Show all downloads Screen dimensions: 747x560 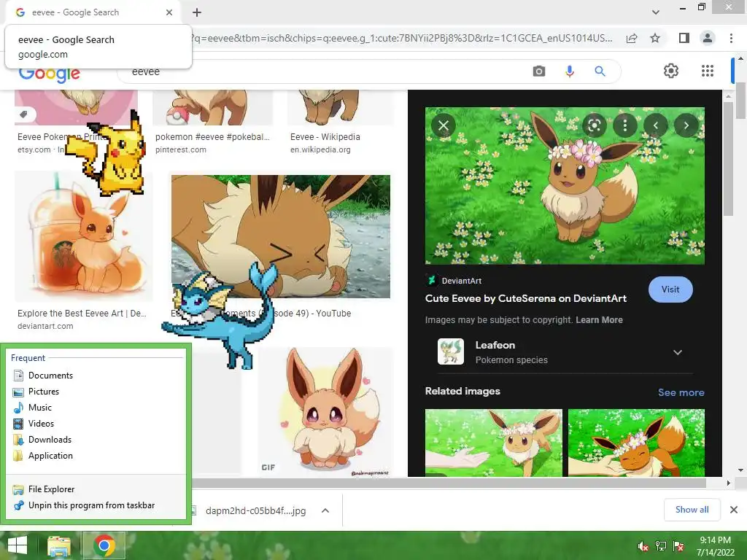pos(692,510)
